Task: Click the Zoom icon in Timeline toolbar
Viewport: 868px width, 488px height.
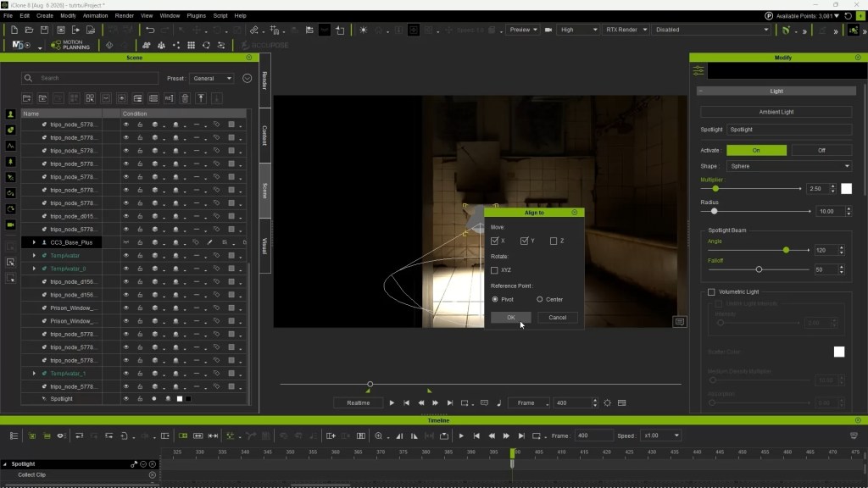Action: (379, 436)
